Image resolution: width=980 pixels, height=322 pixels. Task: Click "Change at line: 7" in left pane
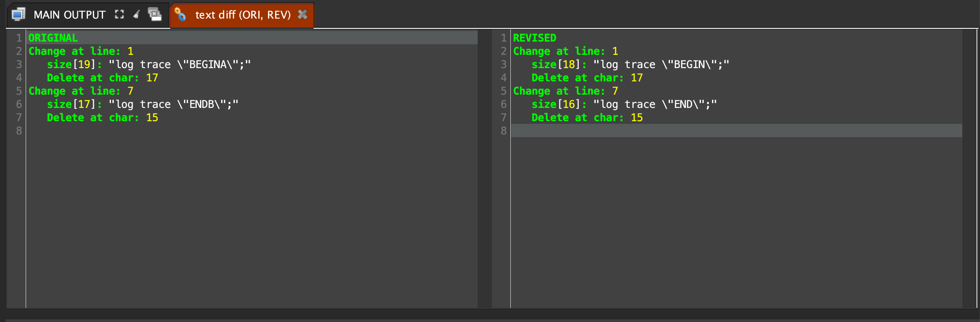click(80, 91)
